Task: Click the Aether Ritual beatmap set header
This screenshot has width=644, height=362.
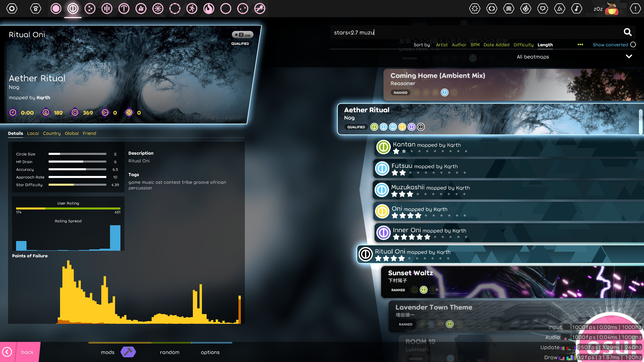Action: tap(490, 119)
